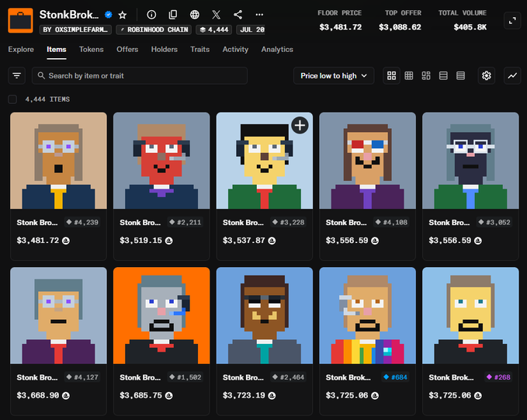Click the FLOOR PRICE value $3,481.72
Image resolution: width=527 pixels, height=420 pixels.
(341, 27)
